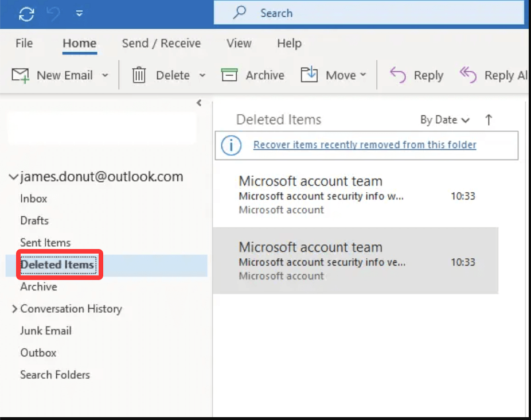Open the Delete dropdown arrow
The image size is (531, 420).
point(202,75)
